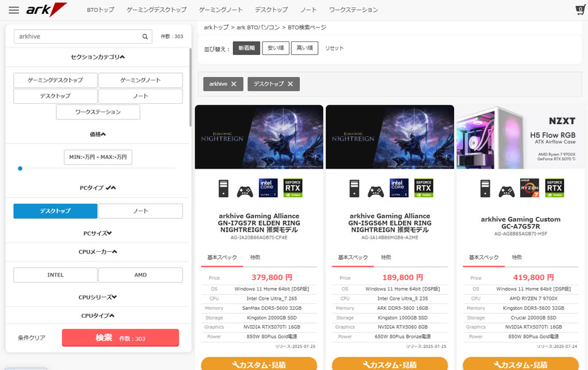Click gamepad icon on GC-A7G57R card
The width and height of the screenshot is (588, 370).
point(506,192)
